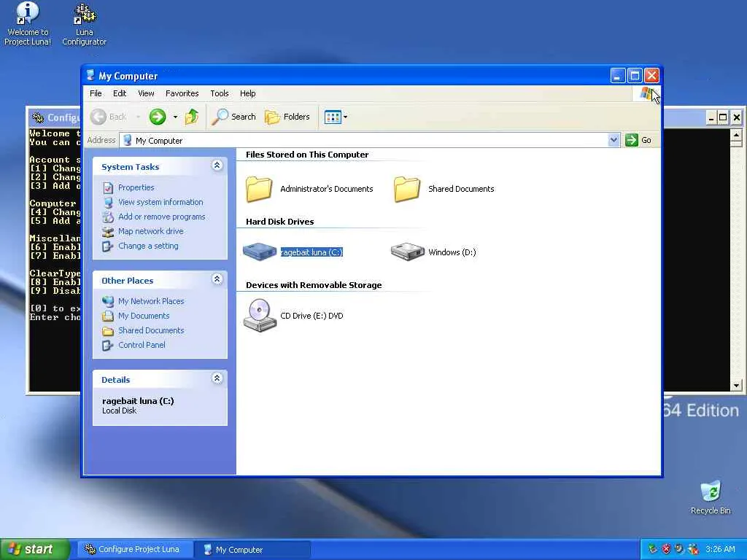Open the Views icon button
This screenshot has width=747, height=560.
click(333, 117)
